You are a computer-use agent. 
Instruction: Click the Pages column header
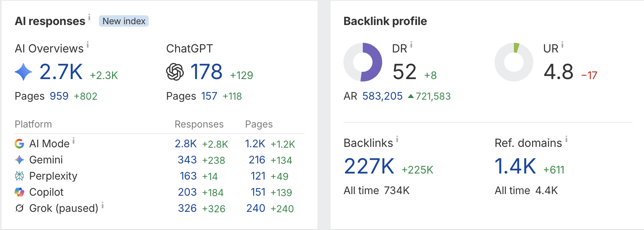(259, 124)
